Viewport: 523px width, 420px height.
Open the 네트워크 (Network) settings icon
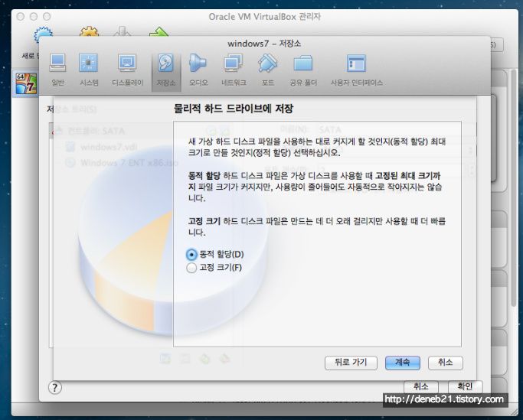pyautogui.click(x=234, y=70)
